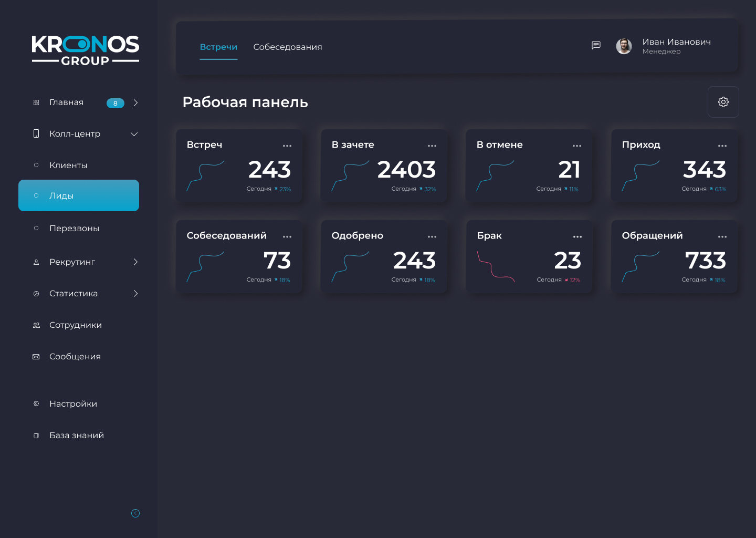The image size is (756, 538).
Task: Expand the Статистика submenu chevron
Action: tap(135, 294)
